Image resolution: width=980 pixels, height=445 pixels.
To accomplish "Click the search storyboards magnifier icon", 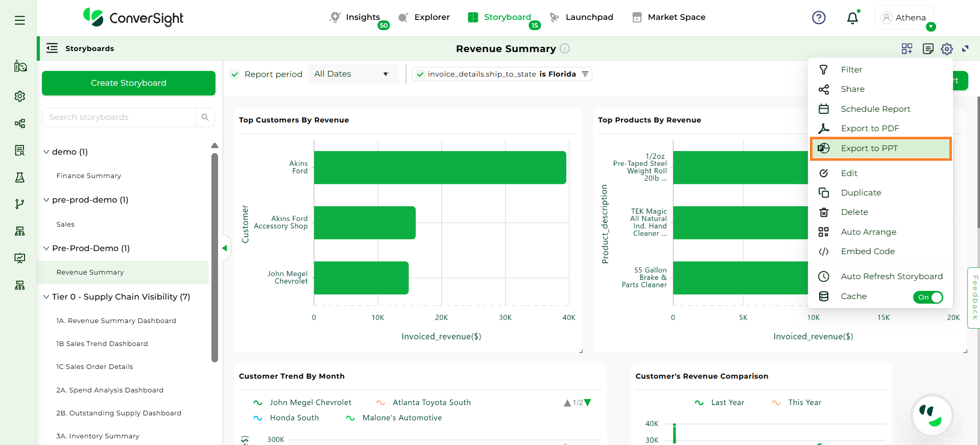I will [205, 117].
